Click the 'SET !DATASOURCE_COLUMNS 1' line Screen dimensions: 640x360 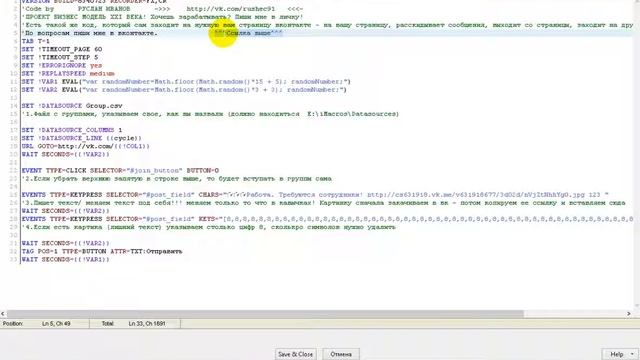[72, 130]
